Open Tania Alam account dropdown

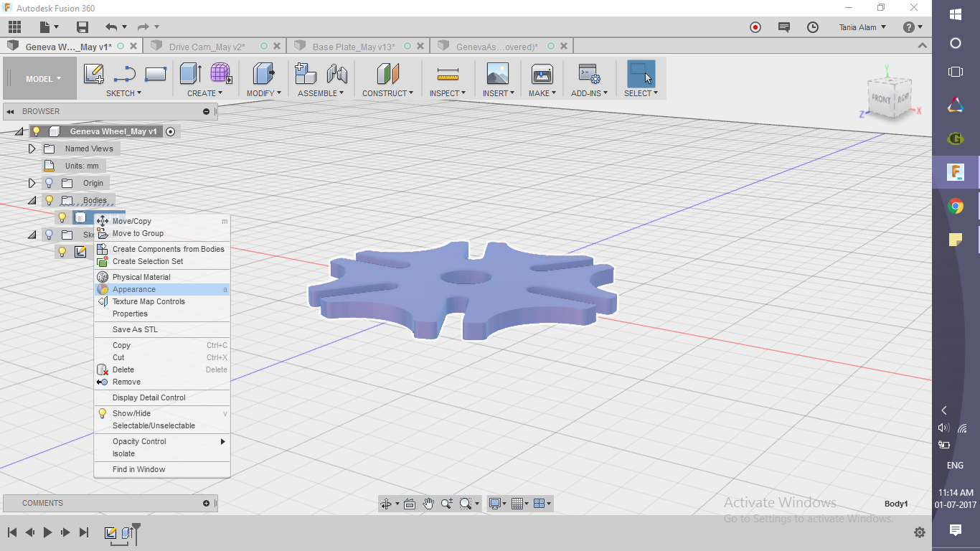862,27
